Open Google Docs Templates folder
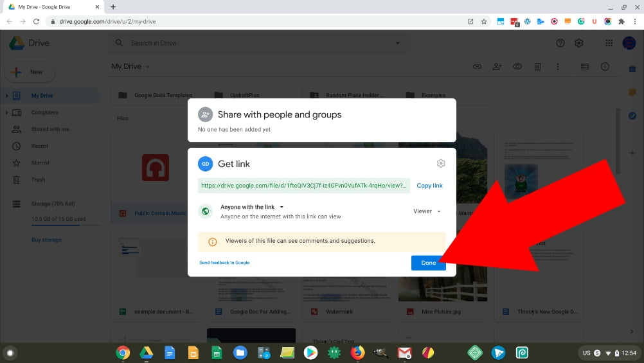The width and height of the screenshot is (644, 363). click(156, 95)
